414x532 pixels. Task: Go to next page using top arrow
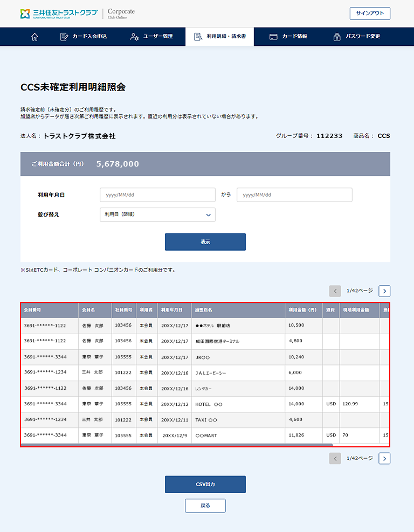(x=384, y=291)
